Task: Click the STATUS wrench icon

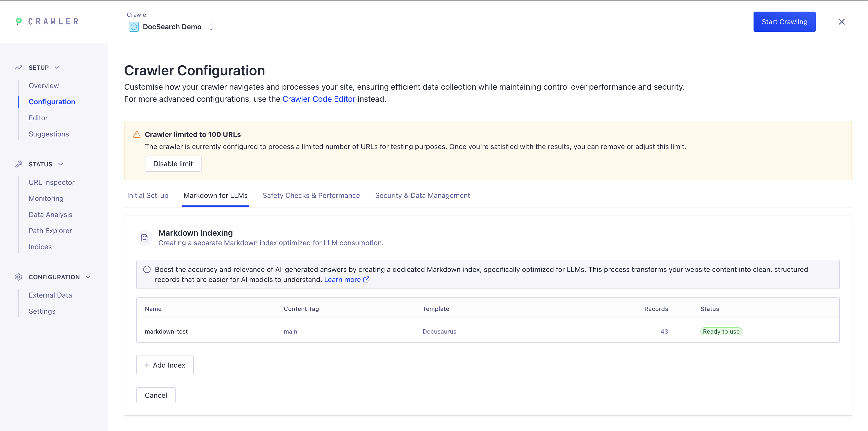Action: tap(19, 164)
